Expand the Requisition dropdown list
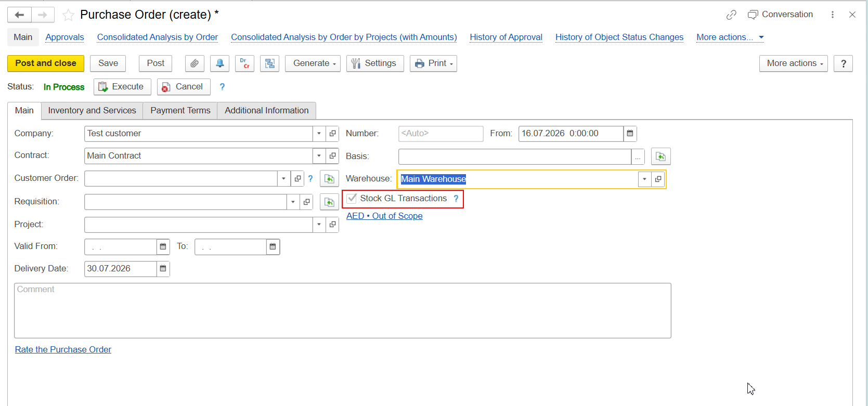The height and width of the screenshot is (406, 868). point(293,202)
